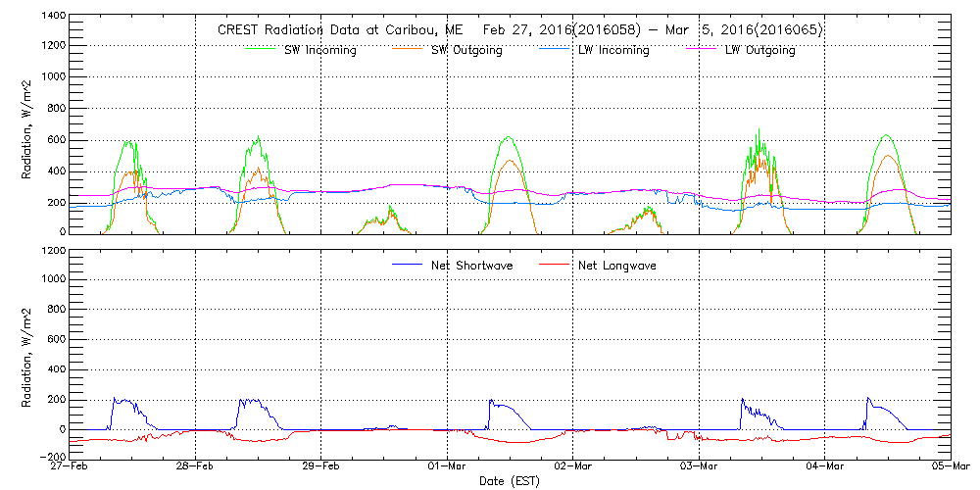Click the 29-Feb date tick label

[x=320, y=467]
